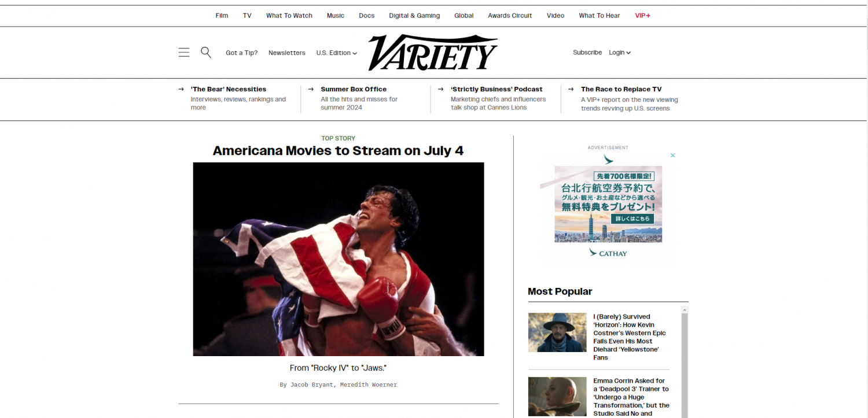This screenshot has width=868, height=418.
Task: Click the Got a Tip? link
Action: tap(242, 53)
